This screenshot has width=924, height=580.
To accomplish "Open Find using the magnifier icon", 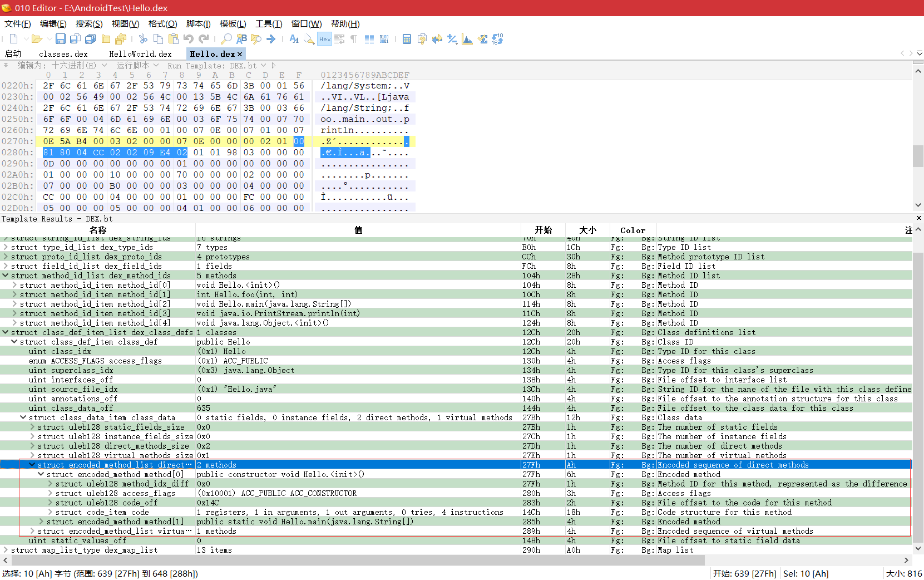I will [226, 38].
